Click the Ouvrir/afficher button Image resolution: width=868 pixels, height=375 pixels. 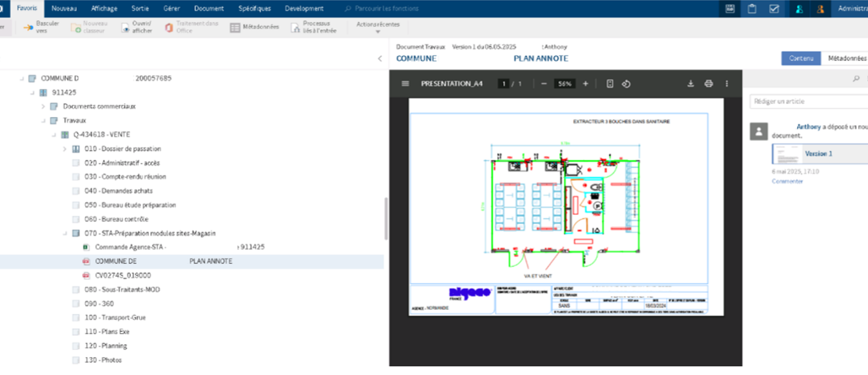click(x=136, y=27)
